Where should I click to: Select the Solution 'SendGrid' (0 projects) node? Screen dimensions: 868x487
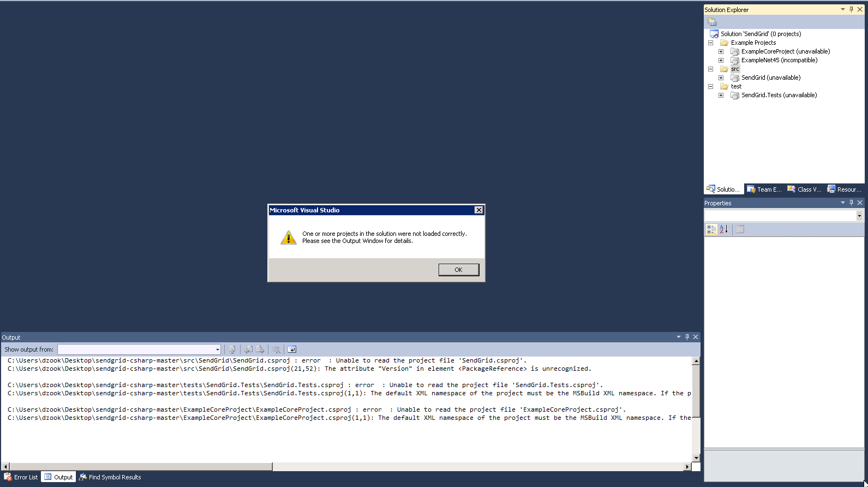[x=761, y=34]
